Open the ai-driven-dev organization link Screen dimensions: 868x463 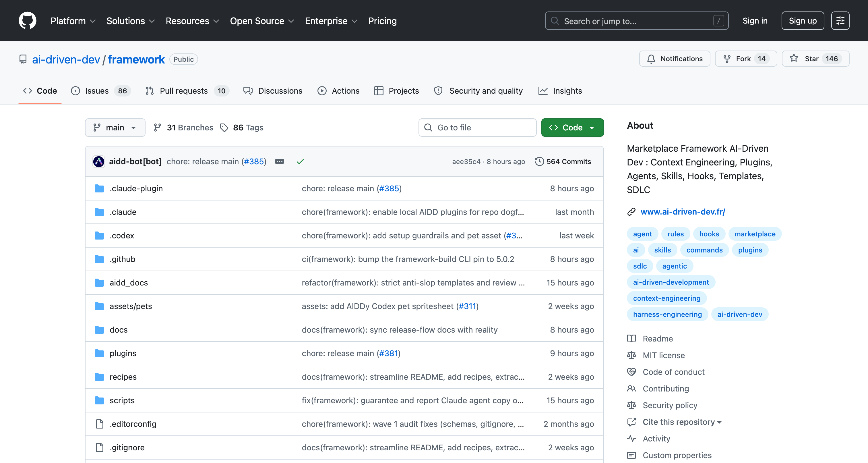(x=66, y=59)
